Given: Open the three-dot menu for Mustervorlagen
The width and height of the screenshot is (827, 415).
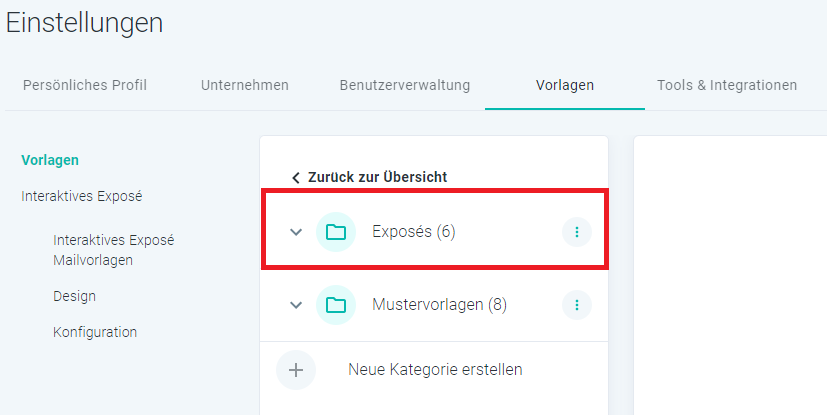Looking at the screenshot, I should tap(576, 305).
